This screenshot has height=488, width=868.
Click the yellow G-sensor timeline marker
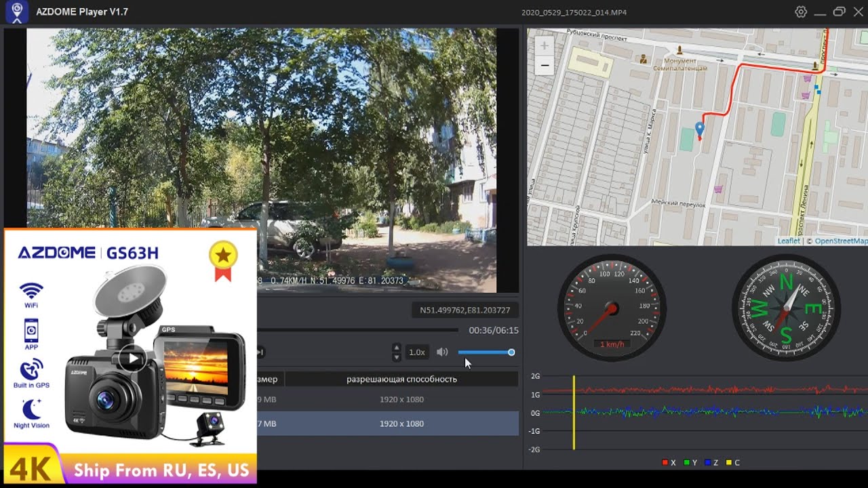coord(574,412)
